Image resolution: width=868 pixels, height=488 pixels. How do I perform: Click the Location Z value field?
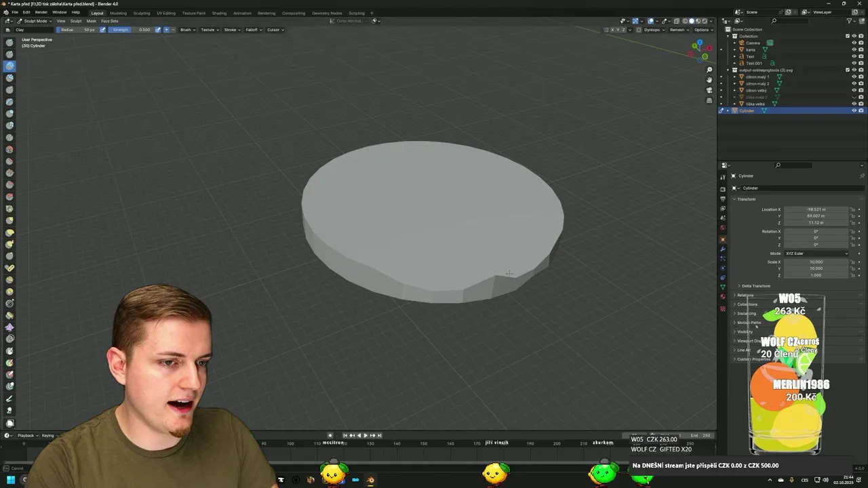point(816,222)
